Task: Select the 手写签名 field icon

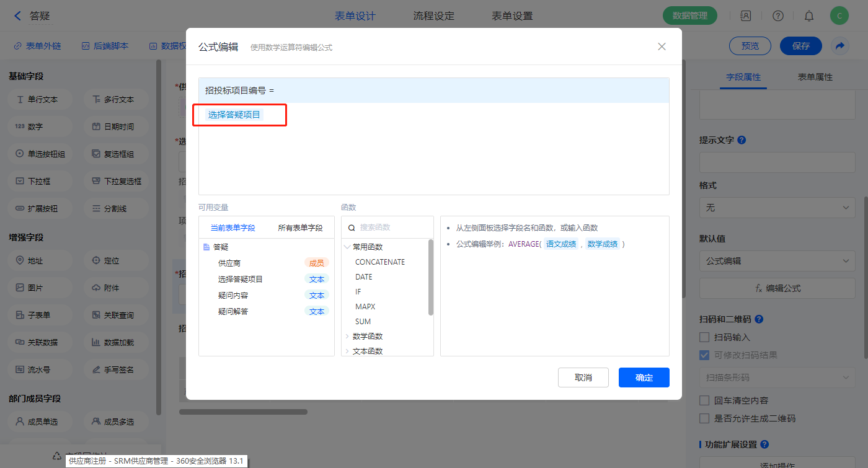Action: [96, 369]
